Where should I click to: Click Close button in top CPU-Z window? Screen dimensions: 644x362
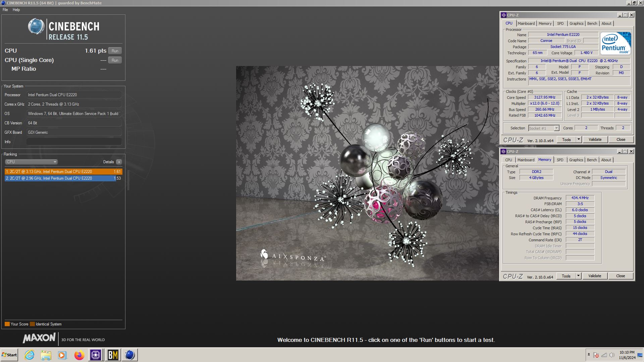(621, 140)
